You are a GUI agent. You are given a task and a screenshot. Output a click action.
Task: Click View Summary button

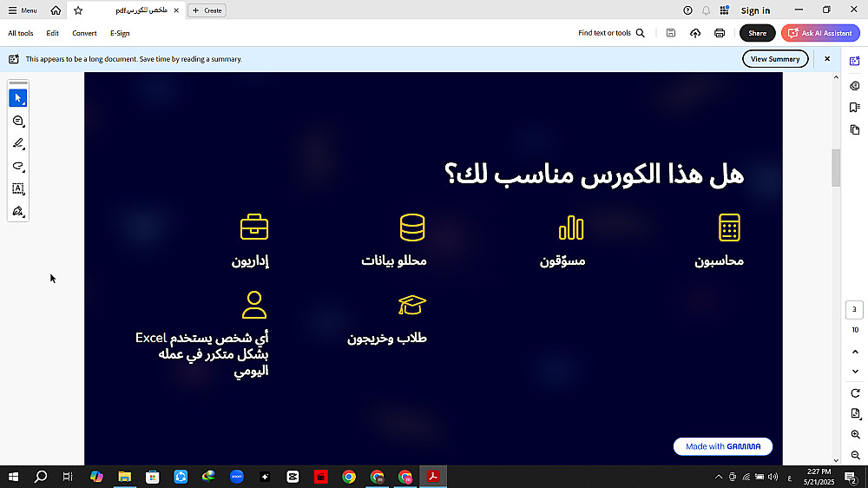(x=775, y=59)
